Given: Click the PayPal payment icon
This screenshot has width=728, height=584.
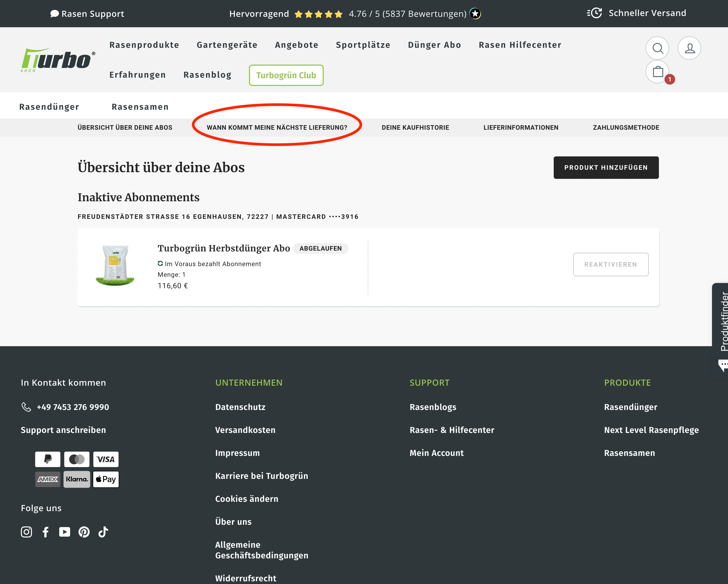Looking at the screenshot, I should click(48, 459).
